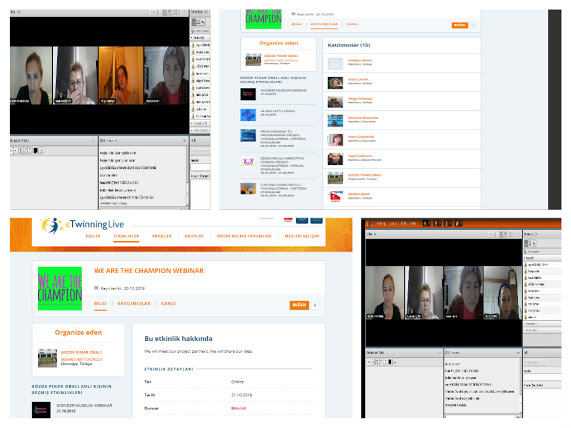This screenshot has width=571, height=428.
Task: Change attendee view in lower Attendees pod
Action: (530, 243)
